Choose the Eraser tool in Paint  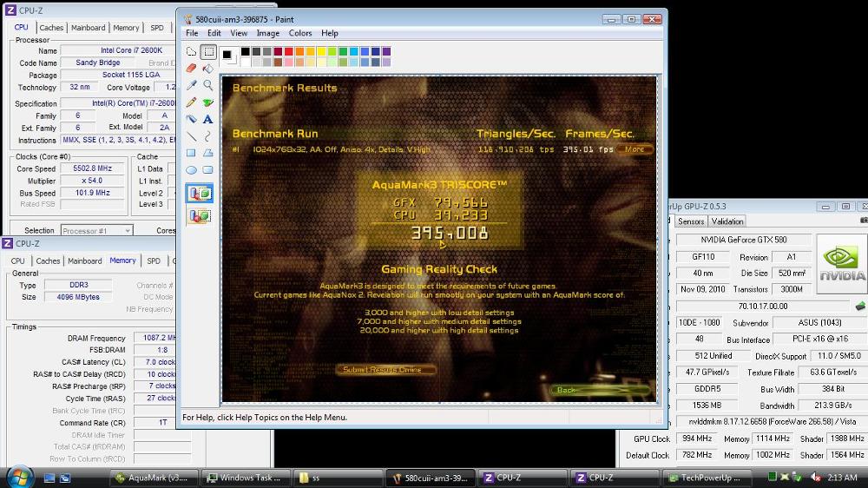point(192,69)
